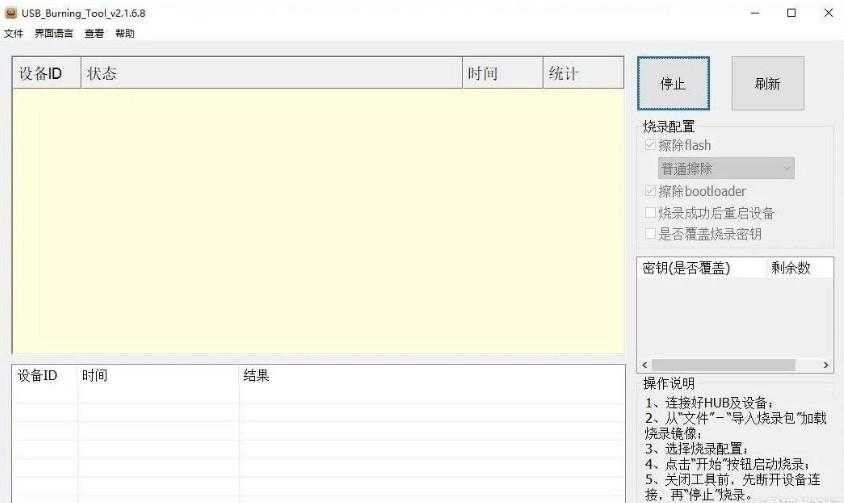844x503 pixels.
Task: Open the 界面语言 menu
Action: [54, 33]
